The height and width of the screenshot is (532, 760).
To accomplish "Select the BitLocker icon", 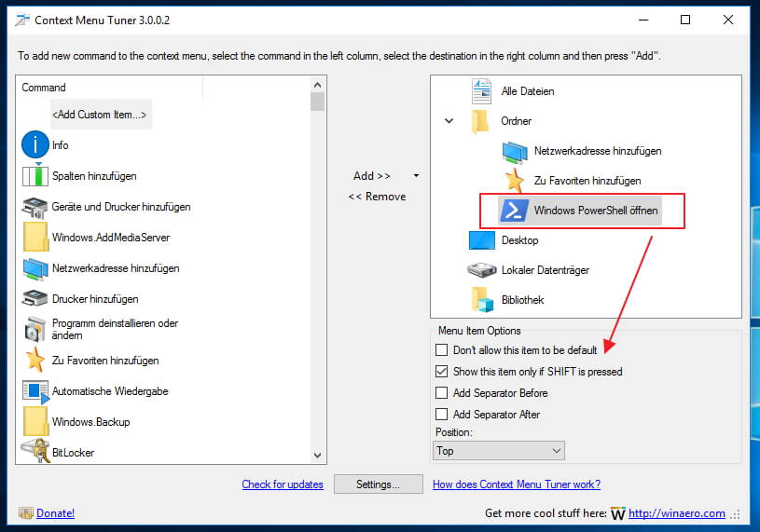I will pyautogui.click(x=35, y=451).
